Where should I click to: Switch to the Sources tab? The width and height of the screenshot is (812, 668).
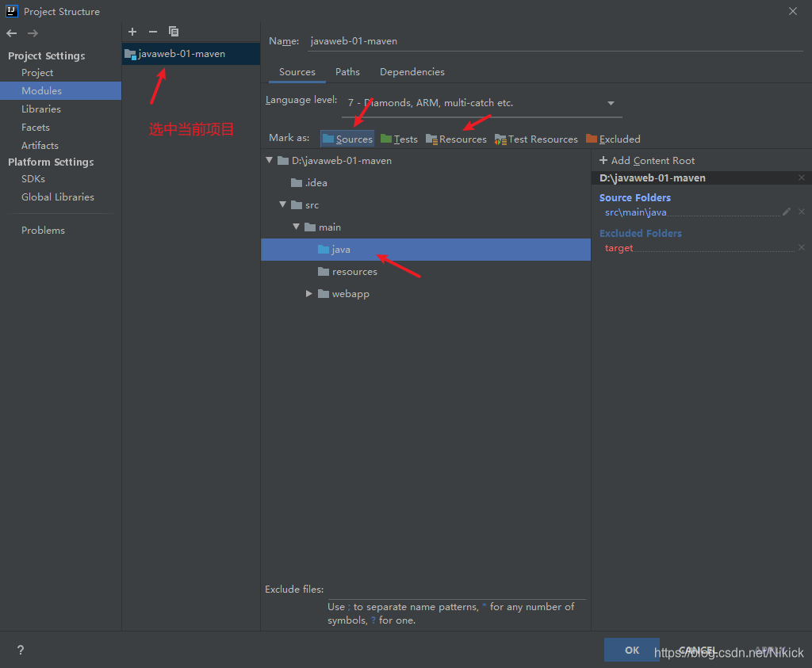tap(297, 72)
